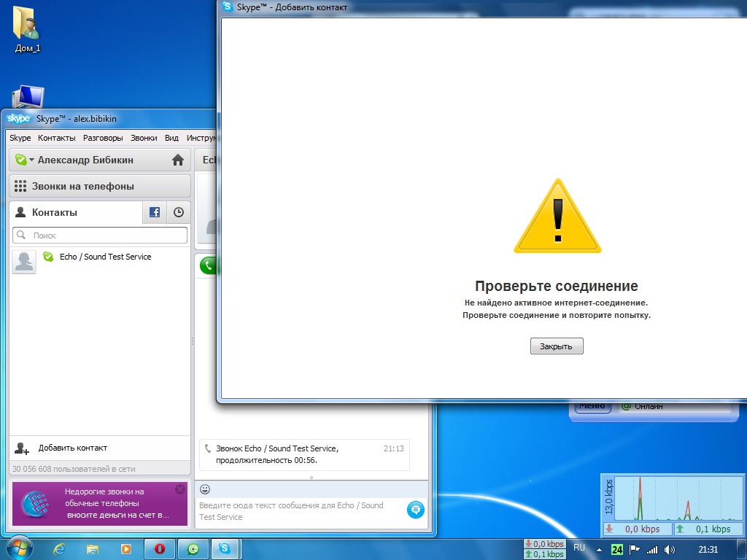Viewport: 747px width, 560px height.
Task: Click the download speed 0,0 kbps indicator in the gadget
Action: [x=638, y=529]
